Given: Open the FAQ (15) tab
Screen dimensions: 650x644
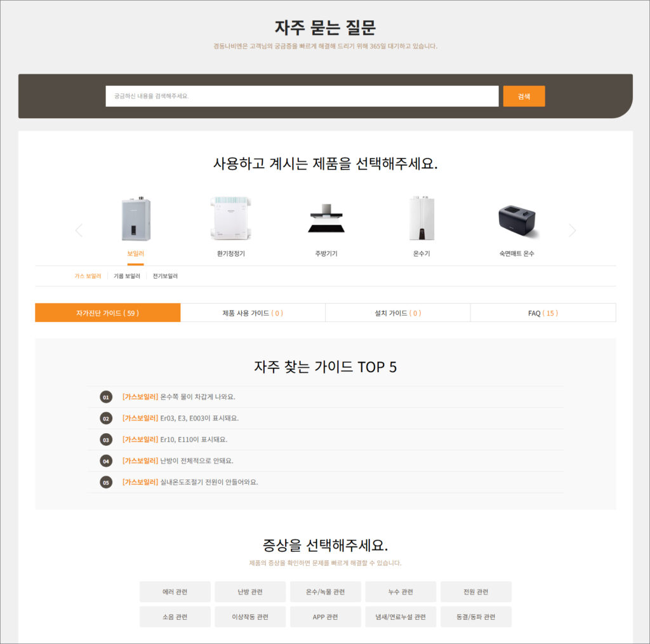Looking at the screenshot, I should point(543,312).
